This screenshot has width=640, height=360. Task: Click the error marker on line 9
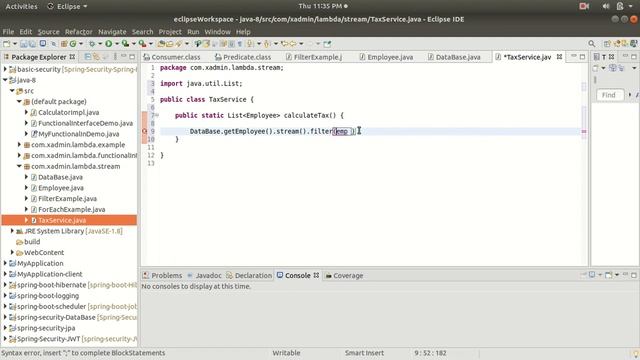[x=144, y=131]
